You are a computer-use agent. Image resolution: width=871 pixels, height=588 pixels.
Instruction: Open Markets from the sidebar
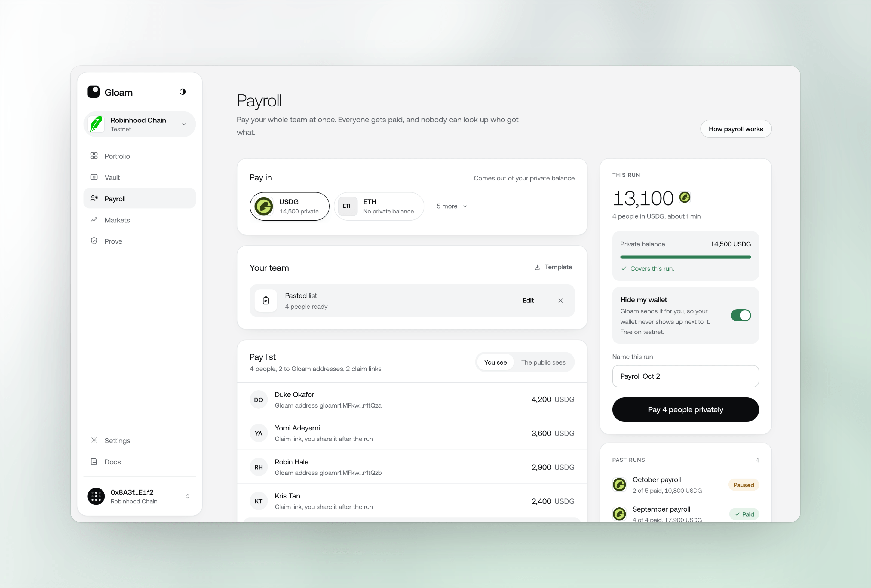tap(139, 220)
